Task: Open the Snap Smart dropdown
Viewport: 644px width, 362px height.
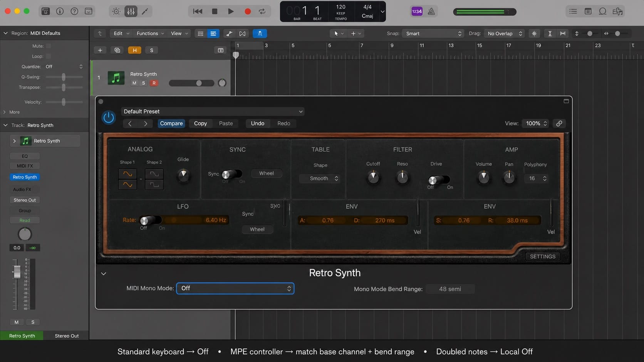Action: [433, 33]
